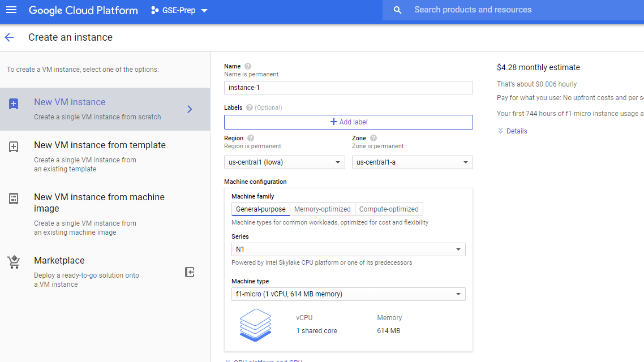644x362 pixels.
Task: Open the hamburger navigation menu
Action: point(11,10)
